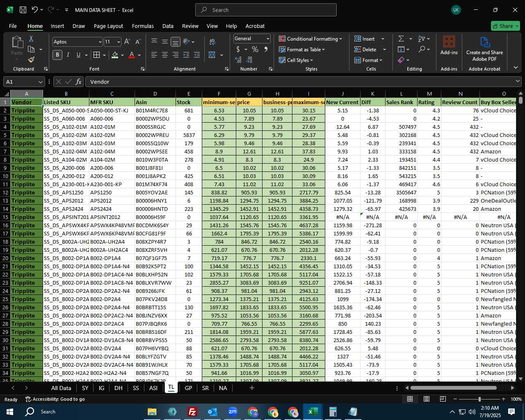Switch to the Data ribbon tab
525x420 pixels.
pos(168,26)
